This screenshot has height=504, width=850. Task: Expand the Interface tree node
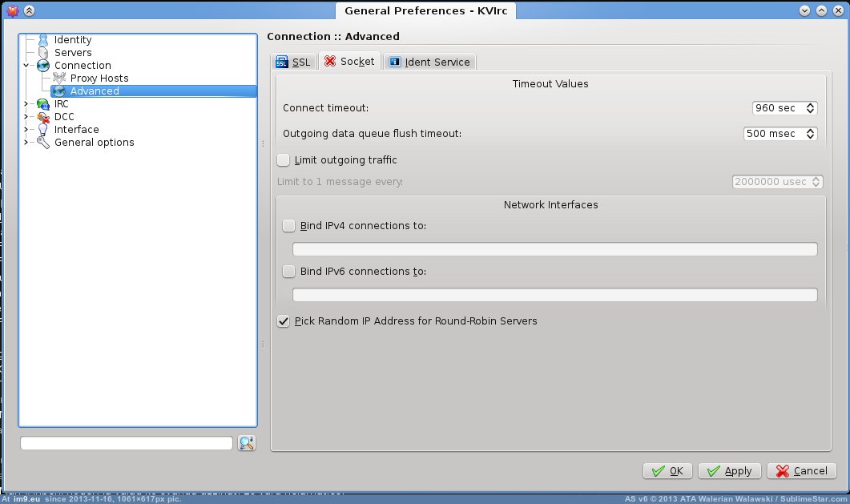click(26, 130)
